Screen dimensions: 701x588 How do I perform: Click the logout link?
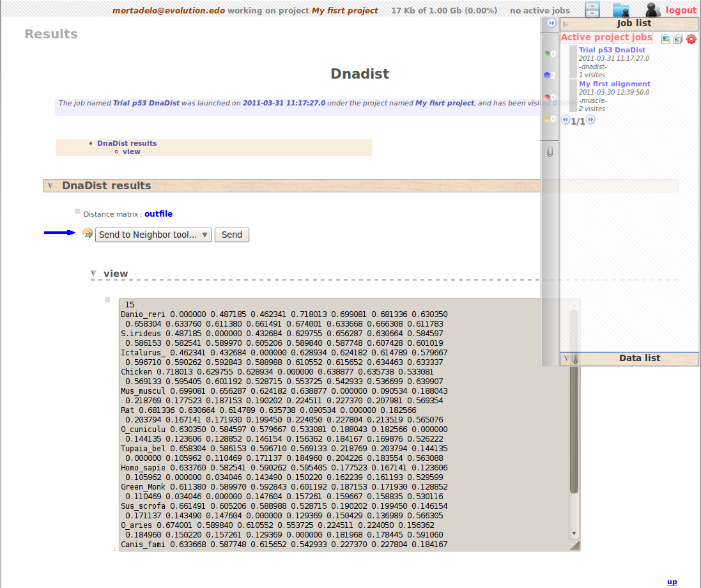[681, 10]
